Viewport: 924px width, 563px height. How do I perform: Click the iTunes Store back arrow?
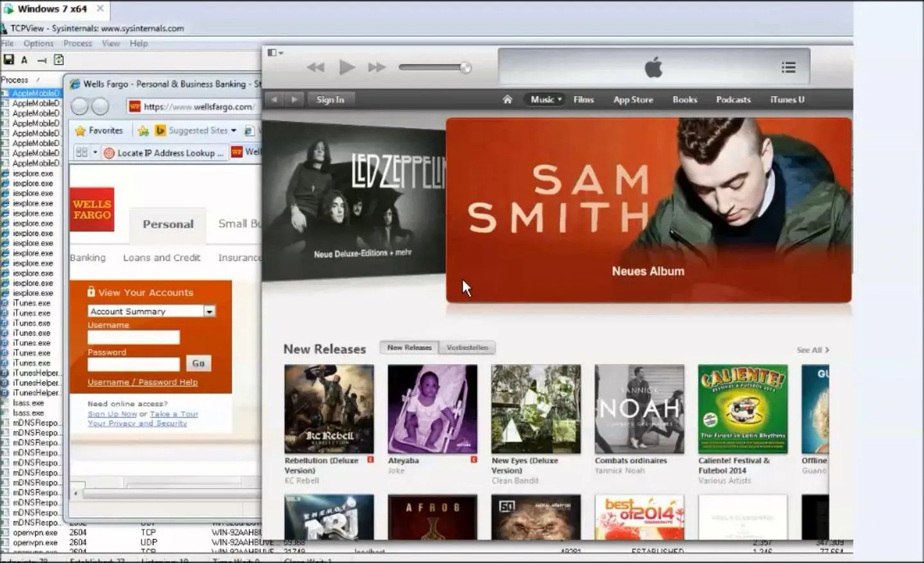275,99
